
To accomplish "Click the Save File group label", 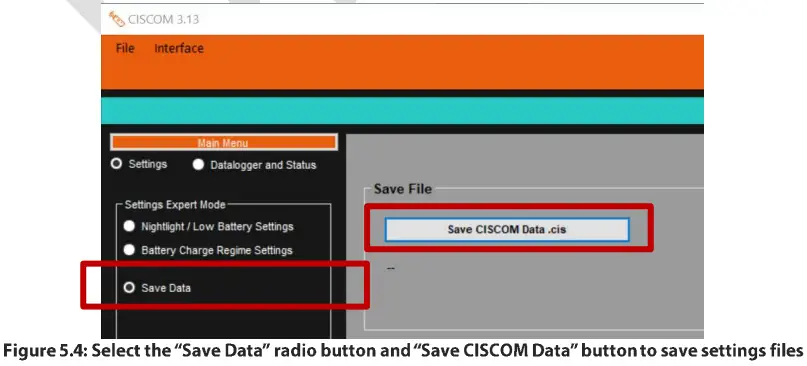I will tap(402, 189).
